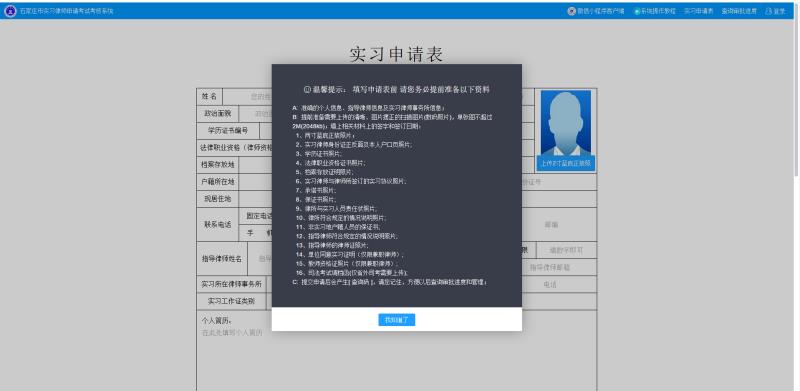This screenshot has height=391, width=800.
Task: Click the WeChat mini-program icon in the header
Action: [571, 11]
